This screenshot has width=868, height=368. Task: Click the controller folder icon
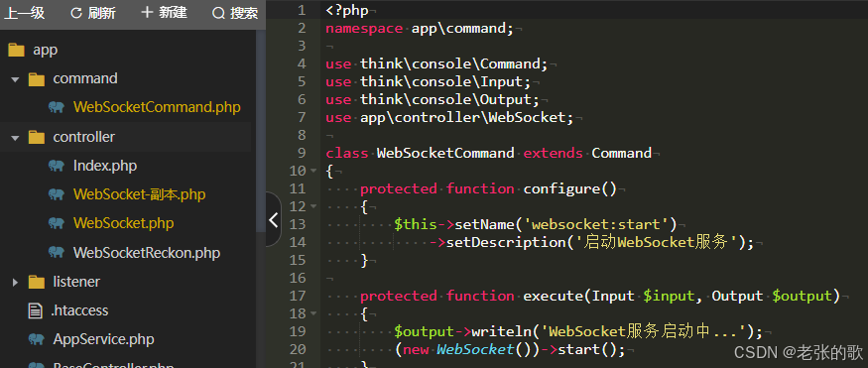click(36, 137)
